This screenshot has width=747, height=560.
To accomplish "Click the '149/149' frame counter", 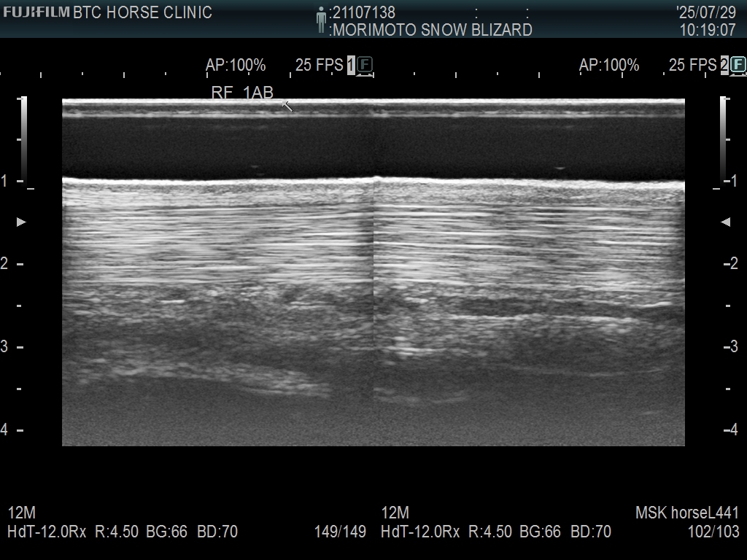I will (340, 532).
